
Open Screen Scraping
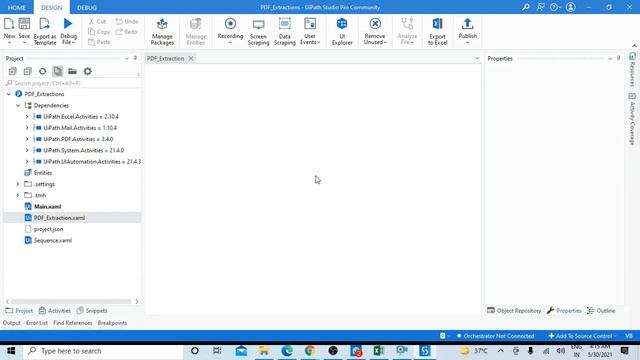click(258, 31)
